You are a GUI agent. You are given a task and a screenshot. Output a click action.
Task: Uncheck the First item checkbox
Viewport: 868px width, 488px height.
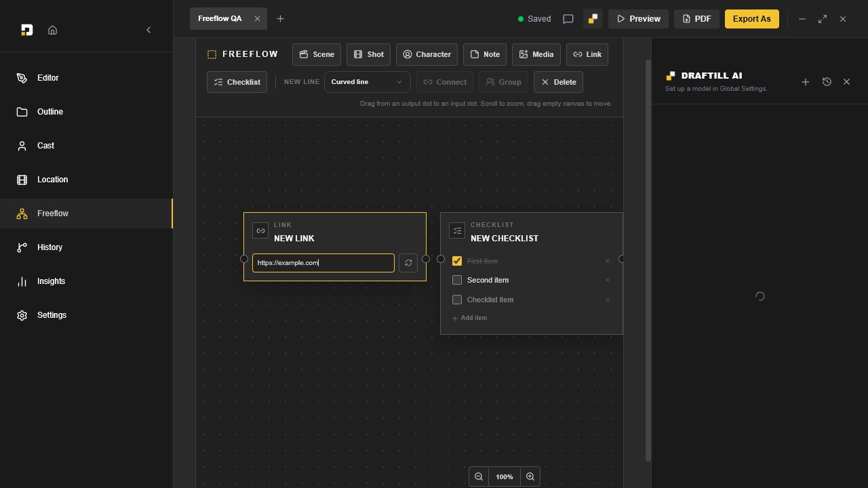click(x=457, y=261)
